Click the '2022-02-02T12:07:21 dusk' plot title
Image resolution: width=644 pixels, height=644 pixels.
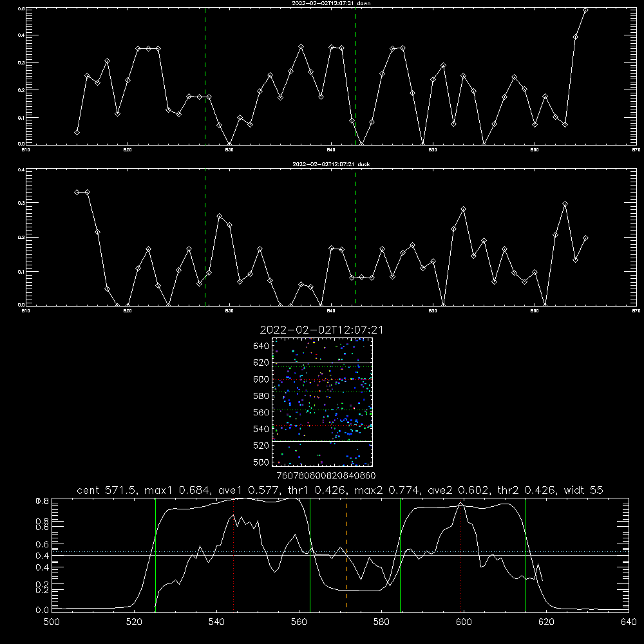point(331,164)
